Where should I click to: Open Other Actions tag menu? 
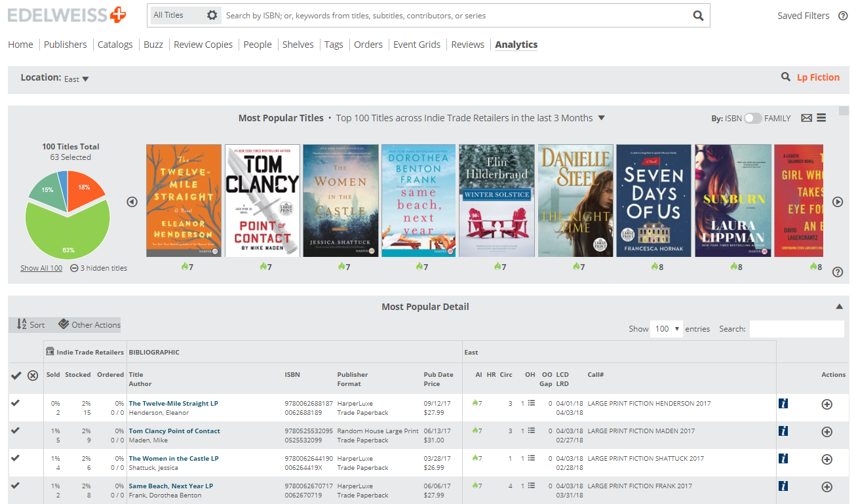click(89, 324)
